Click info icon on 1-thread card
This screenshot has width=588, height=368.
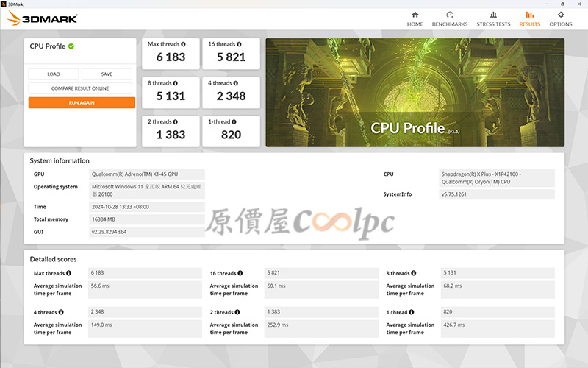(x=234, y=121)
